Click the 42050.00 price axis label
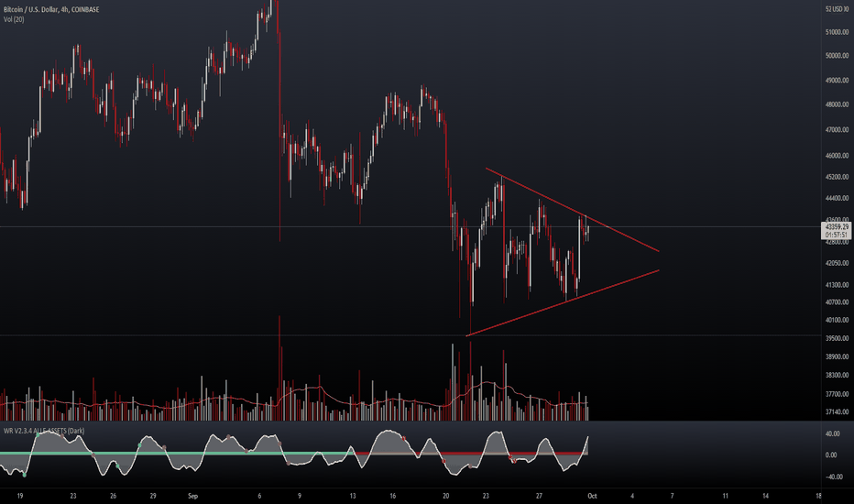Image resolution: width=854 pixels, height=504 pixels. (x=837, y=263)
